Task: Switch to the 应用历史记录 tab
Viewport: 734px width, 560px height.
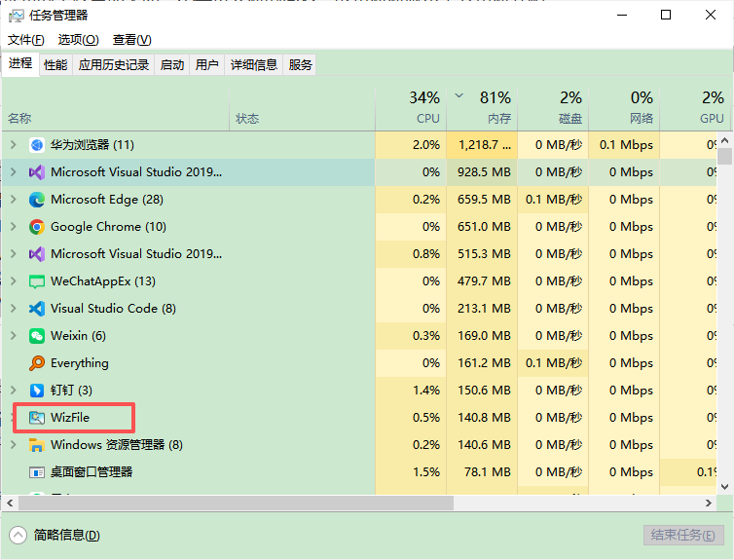Action: tap(114, 64)
